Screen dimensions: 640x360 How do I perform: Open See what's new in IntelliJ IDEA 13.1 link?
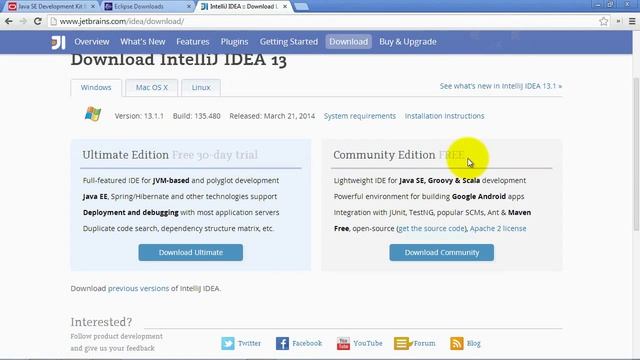pos(501,86)
